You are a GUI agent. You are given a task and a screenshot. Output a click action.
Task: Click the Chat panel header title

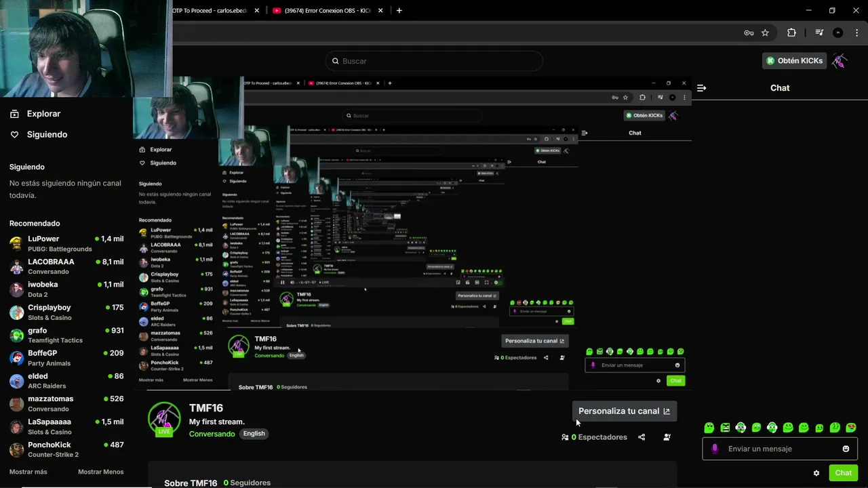pyautogui.click(x=780, y=87)
